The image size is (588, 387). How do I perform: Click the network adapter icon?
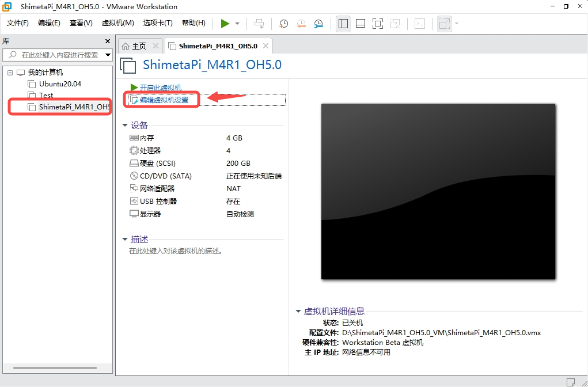point(134,188)
